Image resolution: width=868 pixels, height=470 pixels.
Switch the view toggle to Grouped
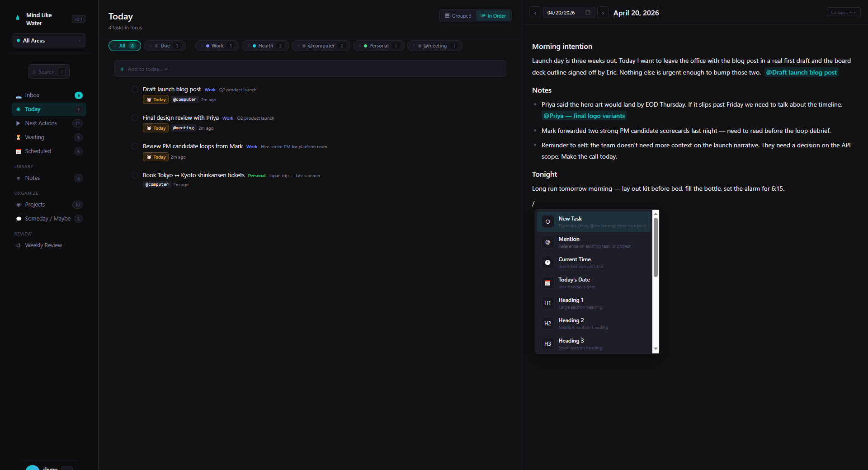click(458, 15)
